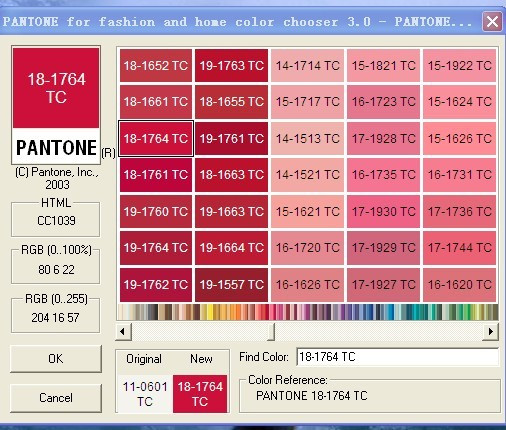Select the 18-1652 TC color swatch
Screen dimensions: 506x430
156,65
